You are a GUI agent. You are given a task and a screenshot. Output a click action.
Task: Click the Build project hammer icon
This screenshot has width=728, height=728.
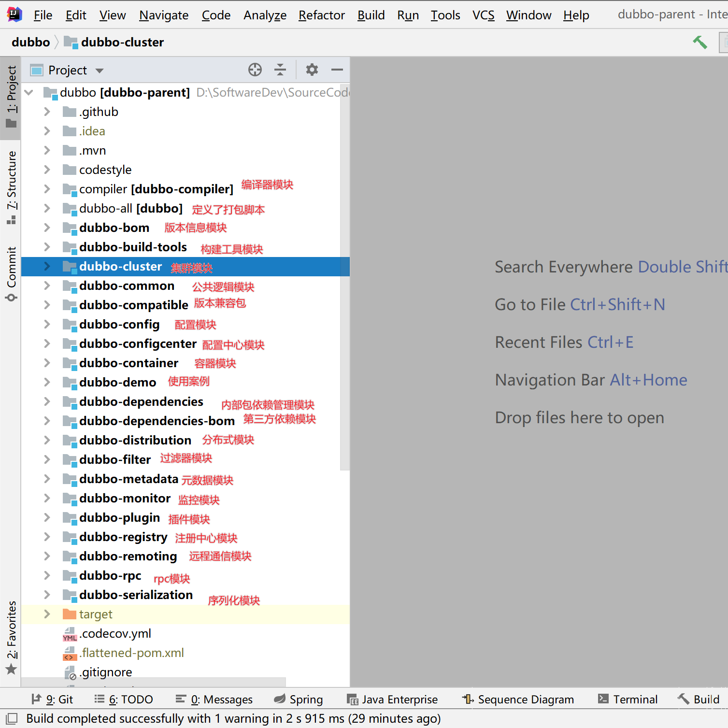[x=699, y=43]
